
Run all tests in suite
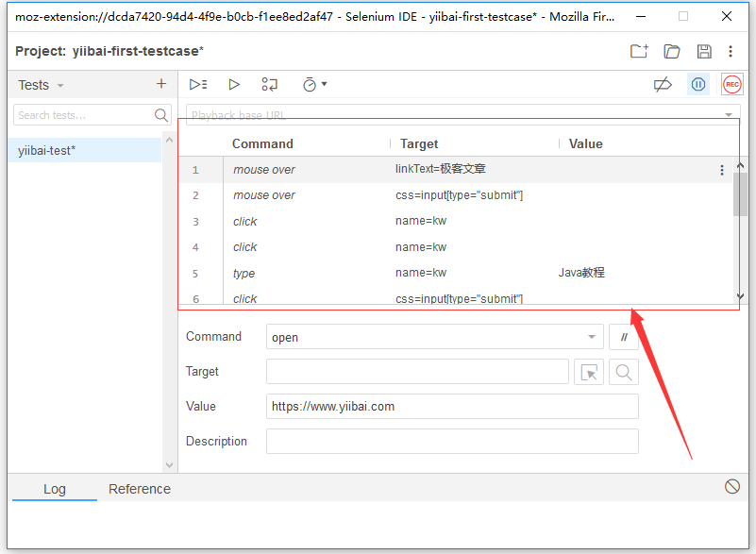click(198, 85)
